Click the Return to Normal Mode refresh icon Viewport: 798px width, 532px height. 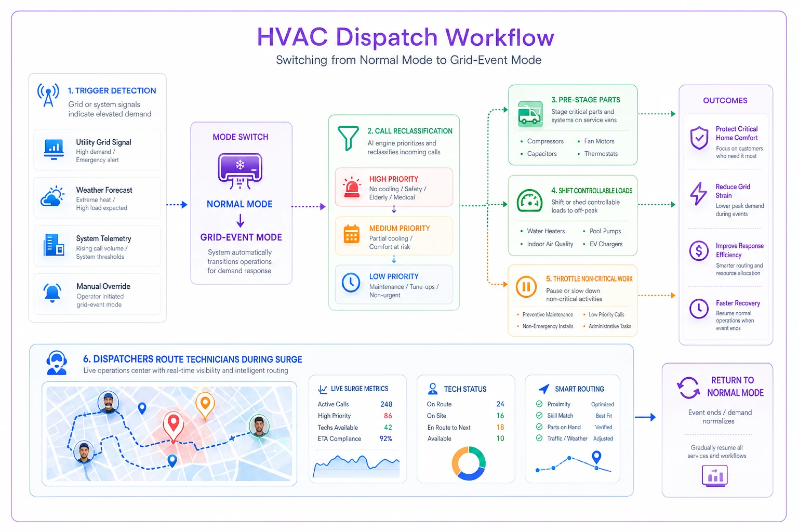(688, 388)
